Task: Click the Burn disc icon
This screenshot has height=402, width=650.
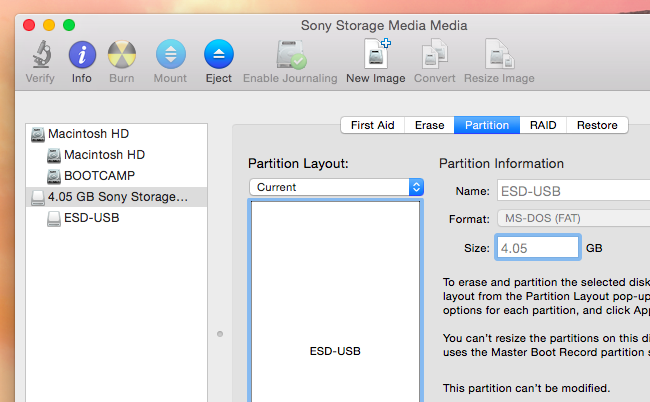Action: pyautogui.click(x=122, y=55)
